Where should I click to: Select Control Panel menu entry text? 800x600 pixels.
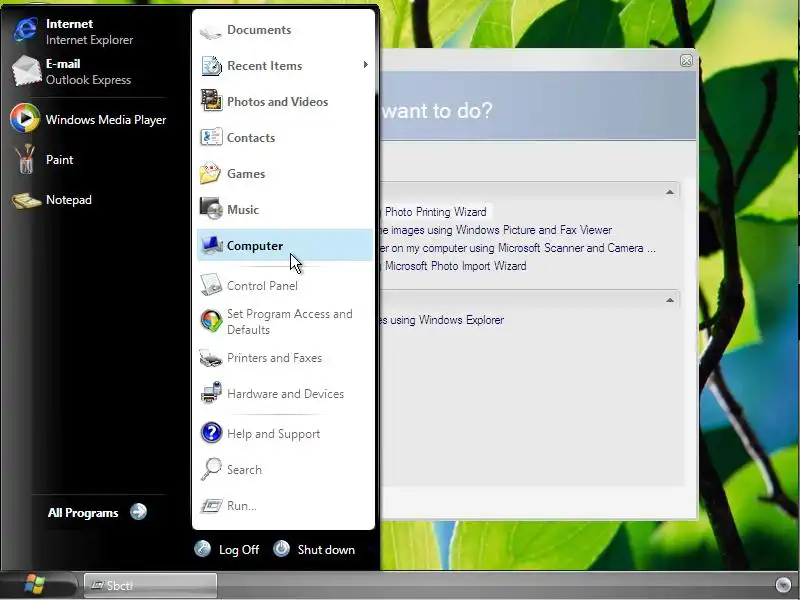pyautogui.click(x=262, y=286)
